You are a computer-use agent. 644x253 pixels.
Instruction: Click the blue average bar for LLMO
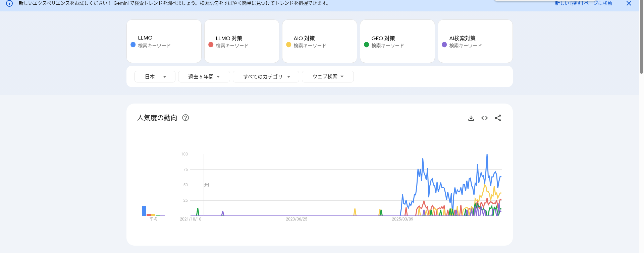pos(144,211)
